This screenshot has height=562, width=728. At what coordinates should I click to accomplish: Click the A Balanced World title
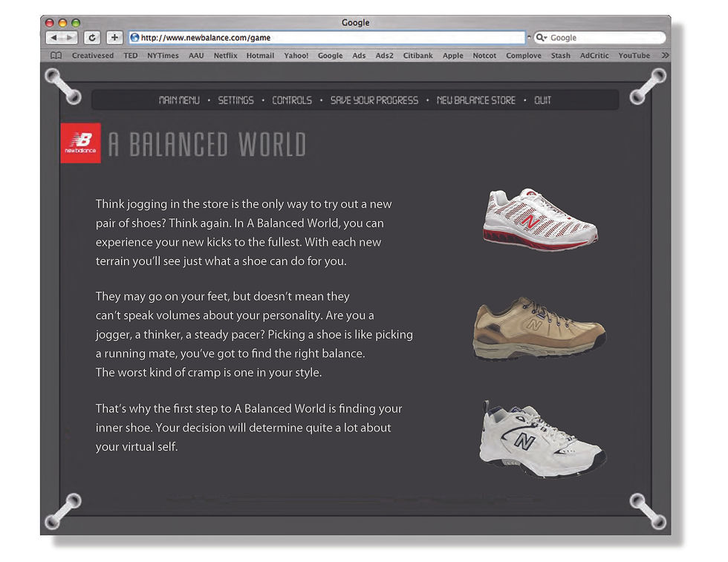pyautogui.click(x=207, y=144)
